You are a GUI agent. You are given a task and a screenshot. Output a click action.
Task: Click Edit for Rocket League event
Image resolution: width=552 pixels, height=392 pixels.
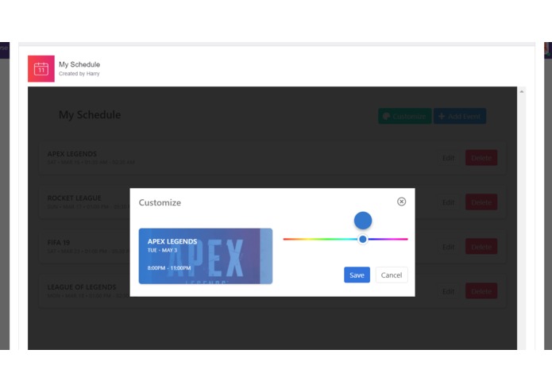tap(448, 202)
